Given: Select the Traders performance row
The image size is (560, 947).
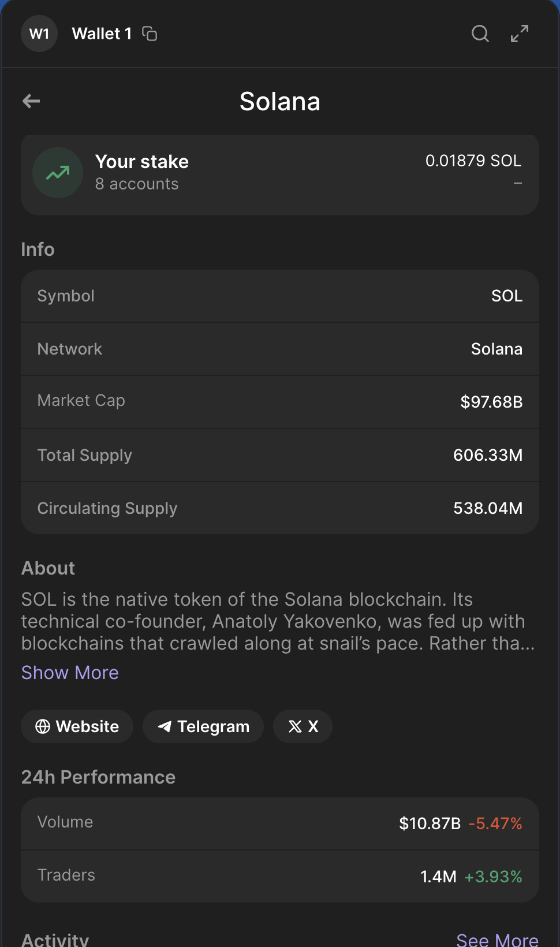Looking at the screenshot, I should [x=280, y=877].
